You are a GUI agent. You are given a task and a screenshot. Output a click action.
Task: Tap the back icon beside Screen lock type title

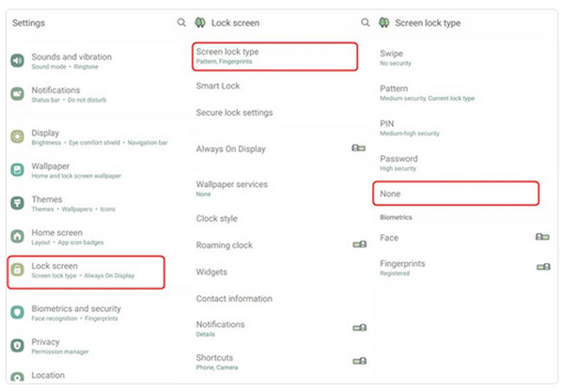(384, 23)
